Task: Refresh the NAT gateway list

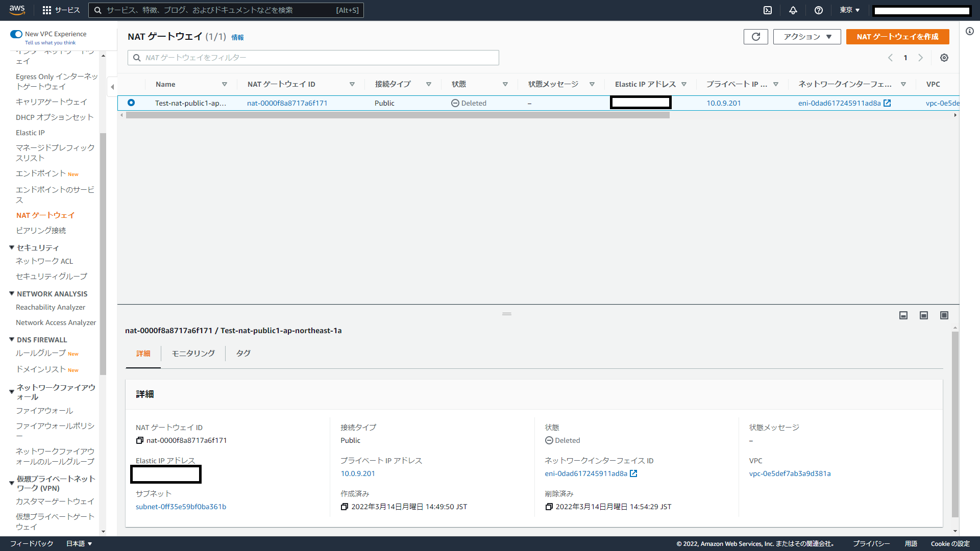Action: coord(755,37)
